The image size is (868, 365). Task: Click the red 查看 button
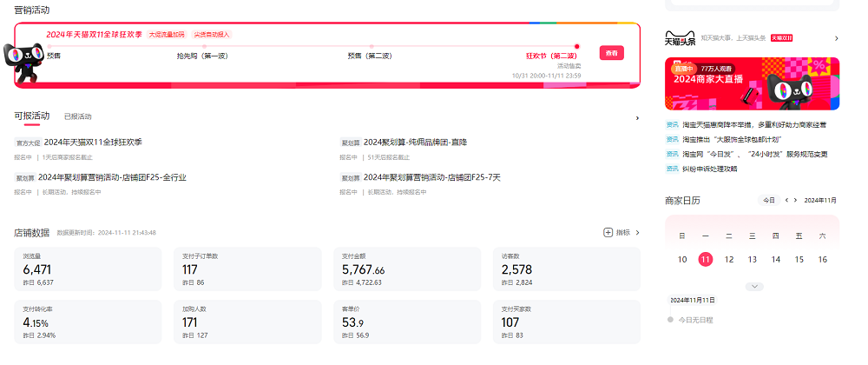pyautogui.click(x=611, y=53)
